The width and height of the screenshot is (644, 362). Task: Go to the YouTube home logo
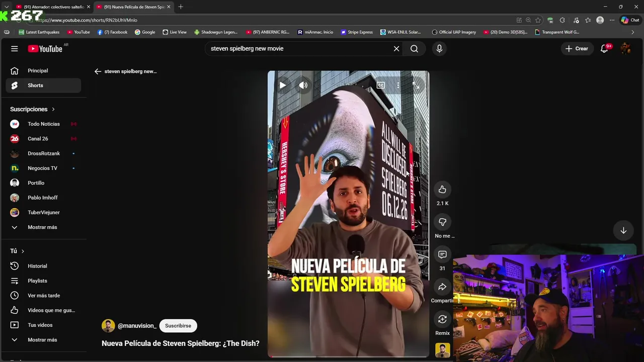pyautogui.click(x=45, y=49)
